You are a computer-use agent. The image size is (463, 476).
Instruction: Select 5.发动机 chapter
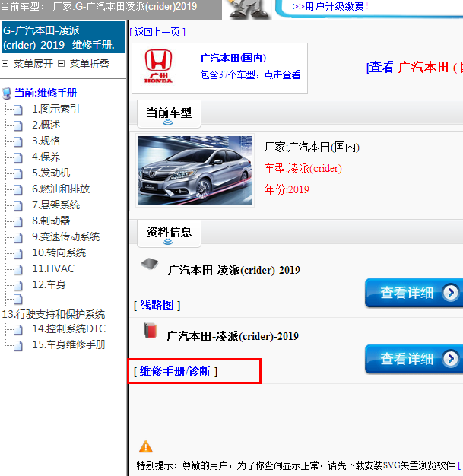[51, 173]
